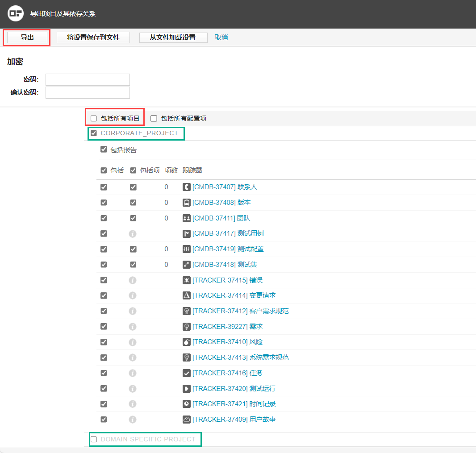476x453 pixels.
Task: Toggle the 包括 column header checkbox
Action: coord(104,170)
